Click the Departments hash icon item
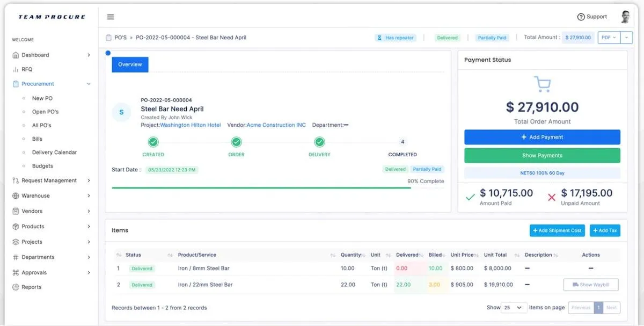 click(x=52, y=257)
